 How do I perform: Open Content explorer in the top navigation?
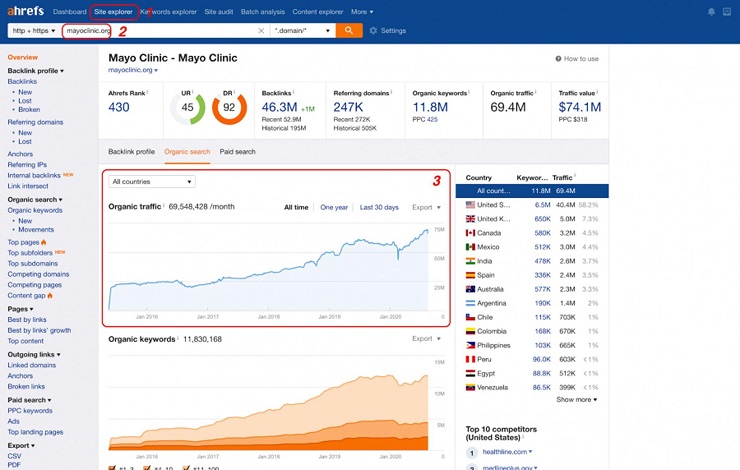(318, 12)
